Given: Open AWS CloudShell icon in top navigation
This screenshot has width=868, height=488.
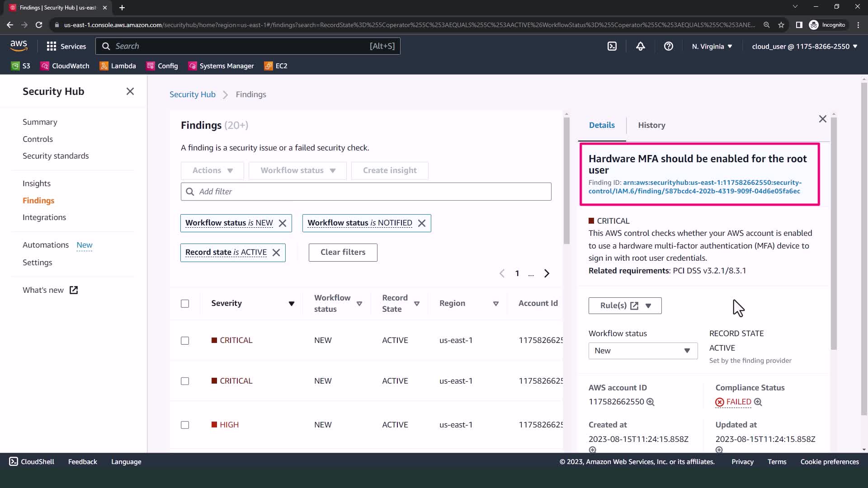Looking at the screenshot, I should [612, 46].
